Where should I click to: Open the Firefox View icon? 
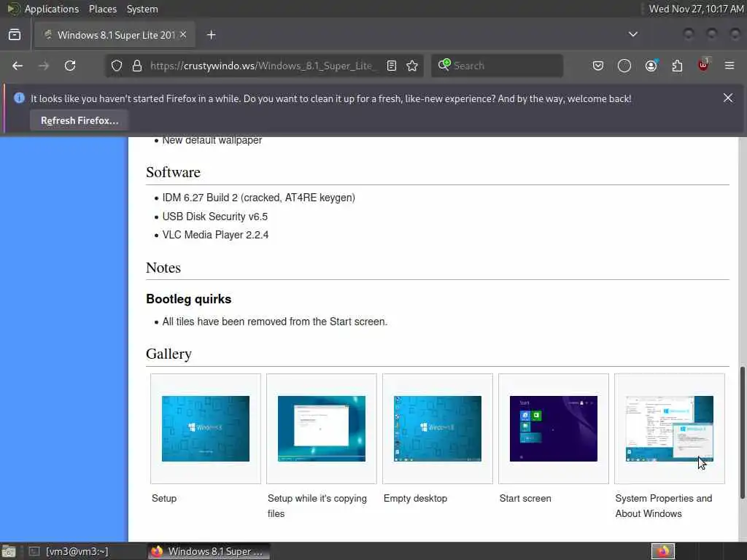coord(15,35)
